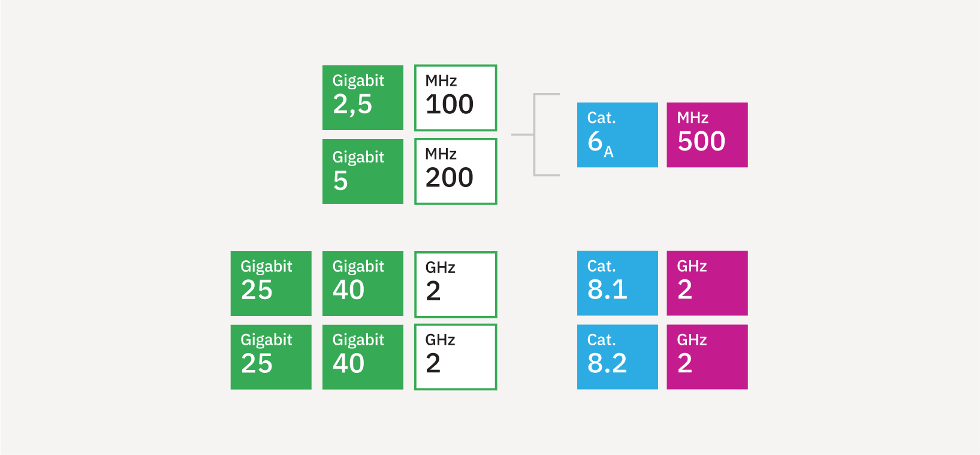Select Gigabit 40 tile in Cat. 8.1 row
Image resolution: width=980 pixels, height=455 pixels.
pos(363,284)
